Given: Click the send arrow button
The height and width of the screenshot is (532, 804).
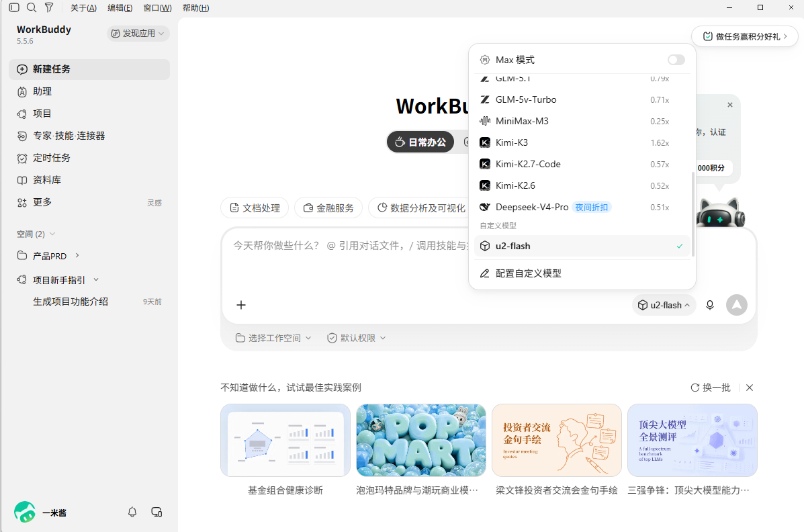Looking at the screenshot, I should click(x=737, y=305).
